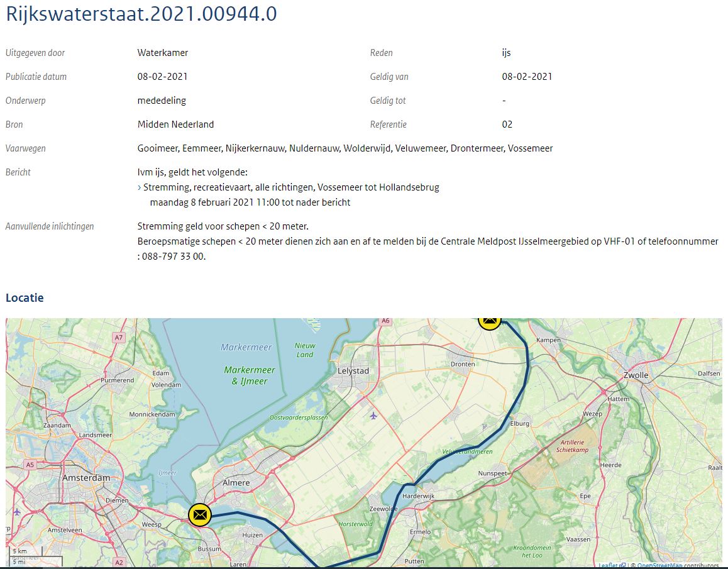The image size is (728, 569).
Task: Click the envelope marker near Weesp
Action: [200, 515]
